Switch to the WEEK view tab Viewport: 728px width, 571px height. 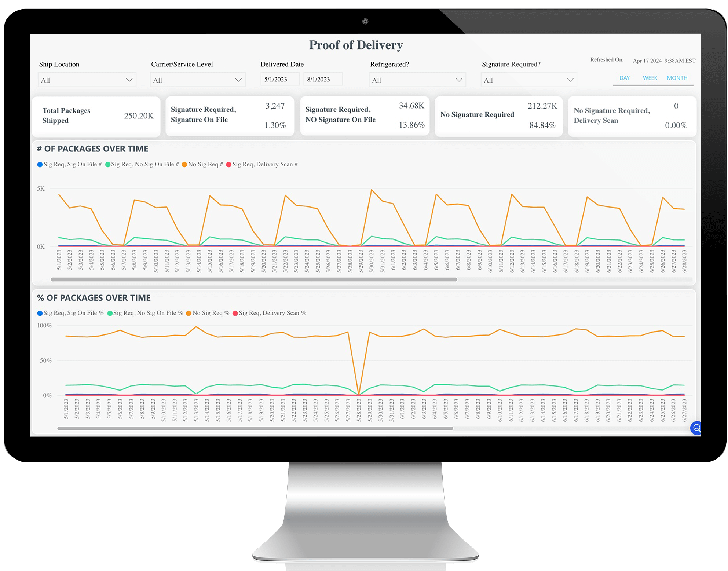click(650, 78)
